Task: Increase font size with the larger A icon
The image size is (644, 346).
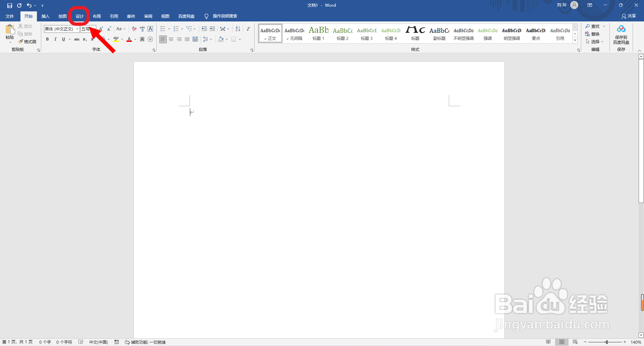Action: 101,29
